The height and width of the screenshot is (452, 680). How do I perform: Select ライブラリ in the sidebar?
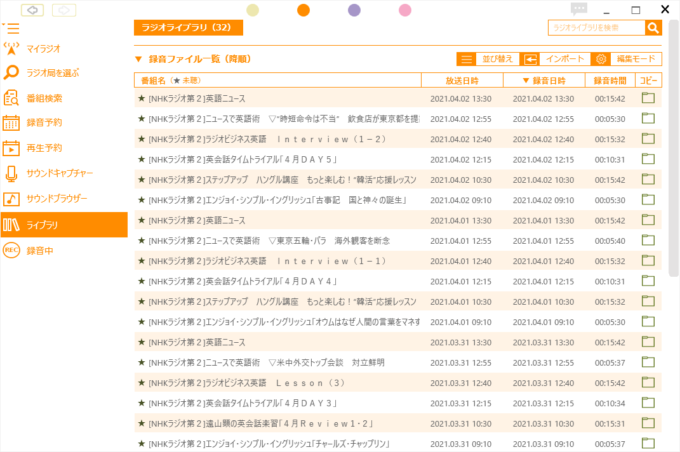(64, 225)
